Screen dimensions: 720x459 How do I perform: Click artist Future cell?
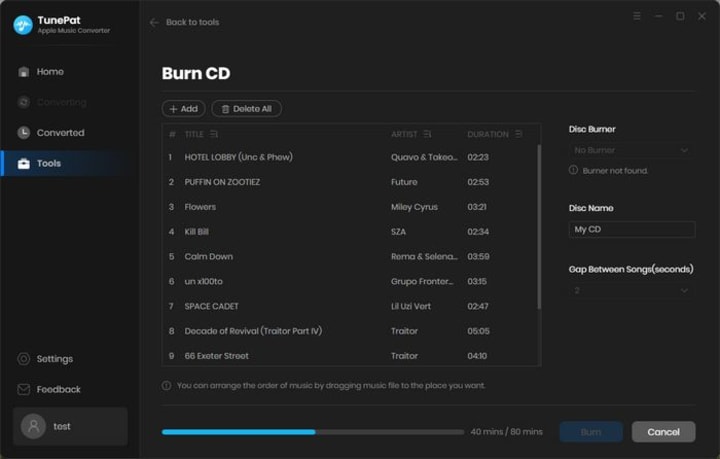(404, 182)
